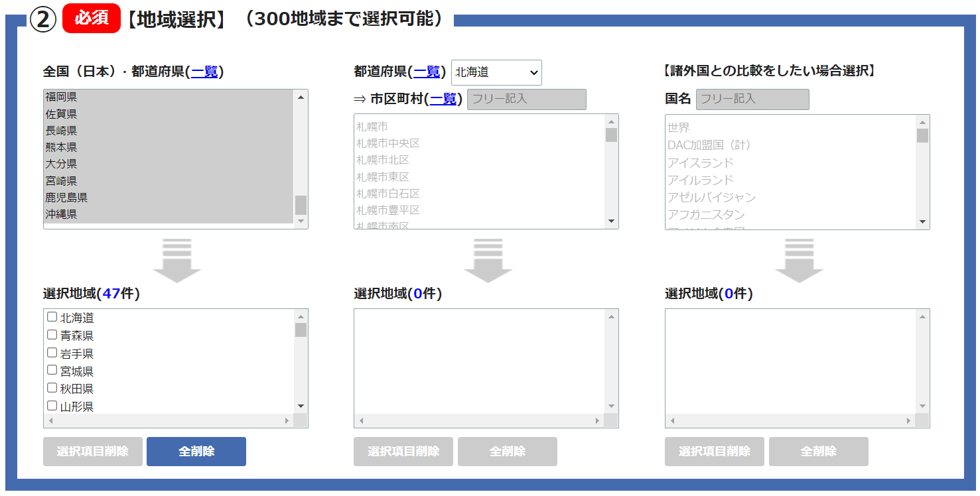Open the 一覧 link next to 市区町村
Image resolution: width=980 pixels, height=496 pixels.
point(443,99)
